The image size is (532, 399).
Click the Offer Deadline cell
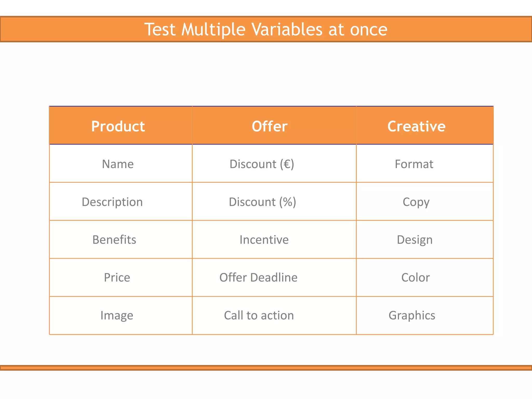(258, 277)
